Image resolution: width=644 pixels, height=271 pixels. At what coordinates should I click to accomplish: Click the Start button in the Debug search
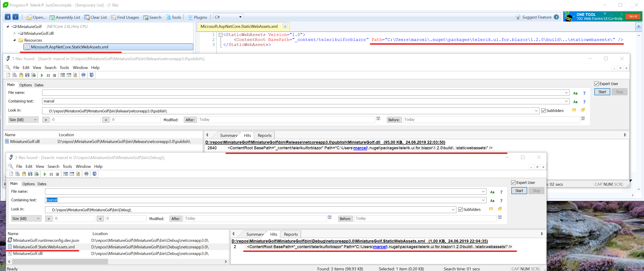pos(519,190)
